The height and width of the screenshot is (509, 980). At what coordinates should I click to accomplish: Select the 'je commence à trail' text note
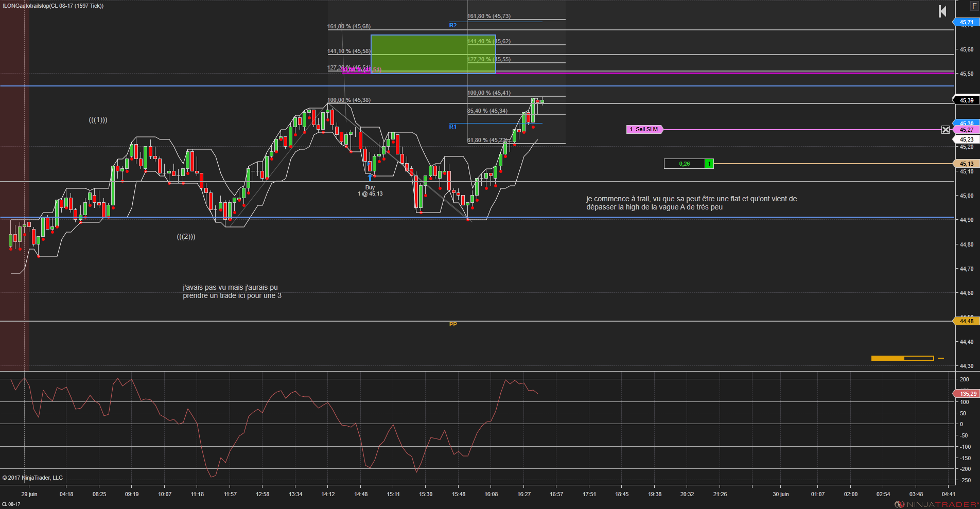pos(691,203)
